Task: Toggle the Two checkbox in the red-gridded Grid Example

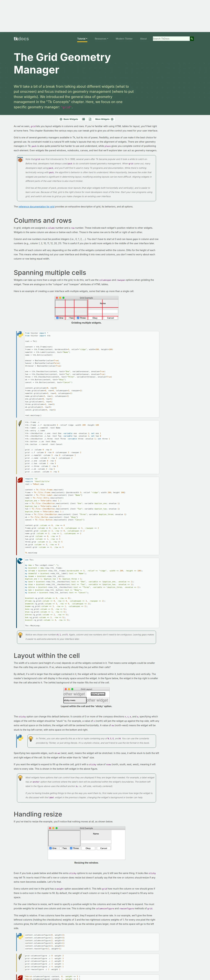Action: (x=67, y=318)
